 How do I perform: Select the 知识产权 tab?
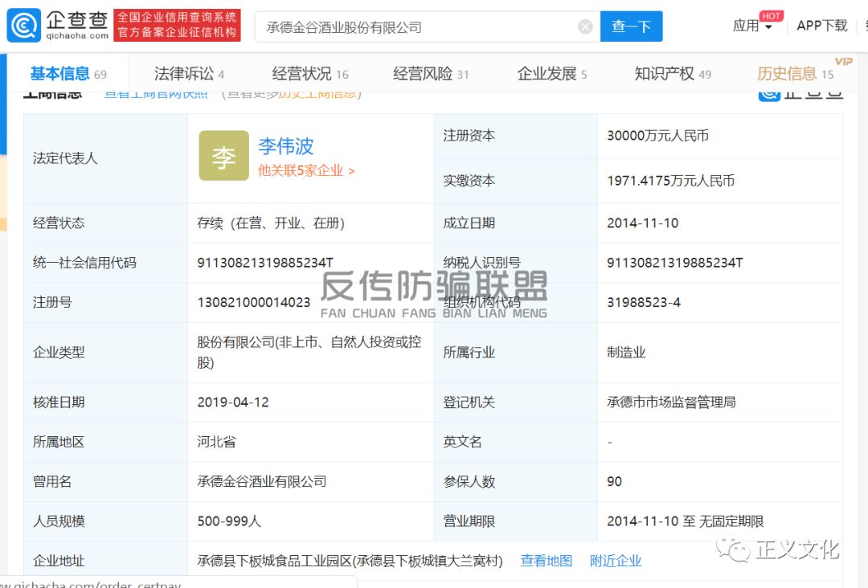pyautogui.click(x=672, y=73)
